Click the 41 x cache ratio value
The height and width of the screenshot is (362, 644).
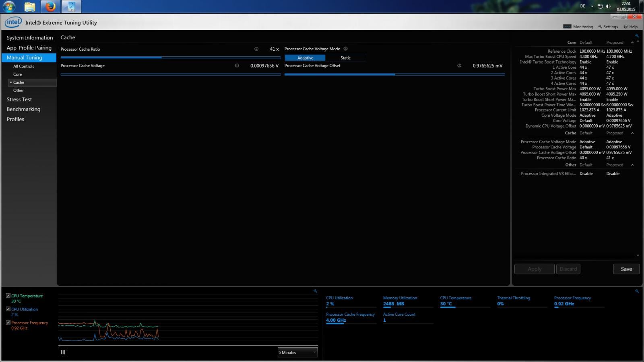pyautogui.click(x=274, y=49)
